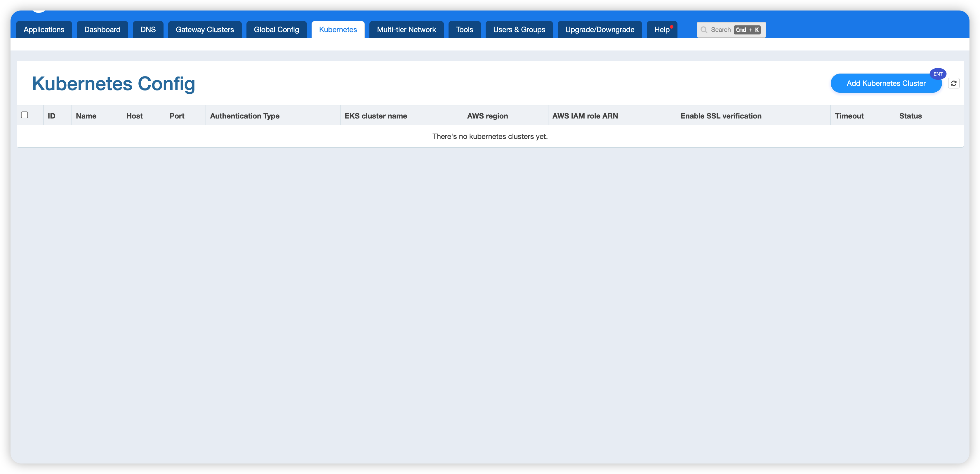Click into the Search input field
980x474 pixels.
click(720, 30)
